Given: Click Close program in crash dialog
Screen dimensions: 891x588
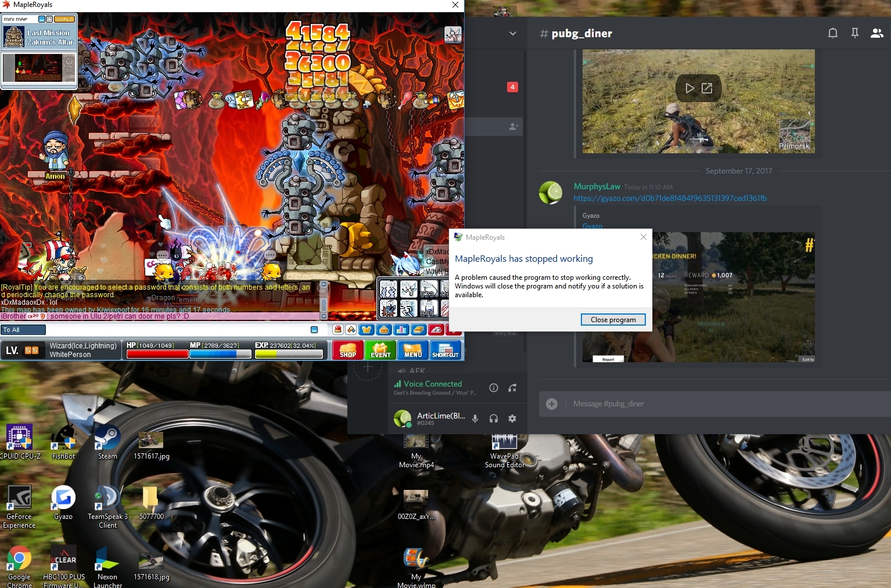Looking at the screenshot, I should click(x=613, y=319).
